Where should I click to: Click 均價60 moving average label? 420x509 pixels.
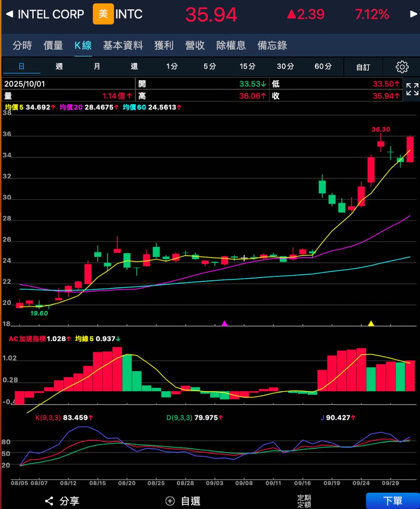tap(134, 107)
